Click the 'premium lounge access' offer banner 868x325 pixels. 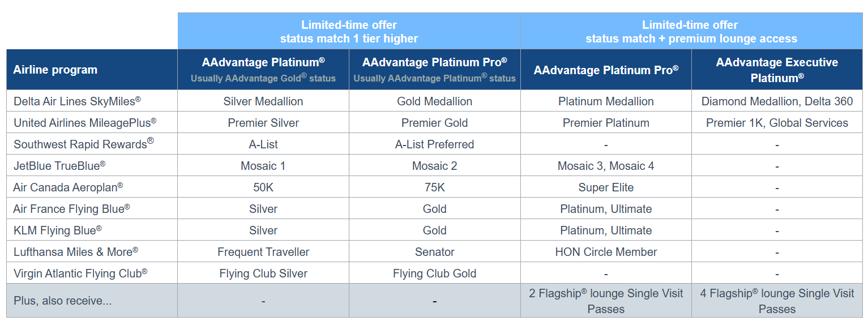pyautogui.click(x=691, y=32)
